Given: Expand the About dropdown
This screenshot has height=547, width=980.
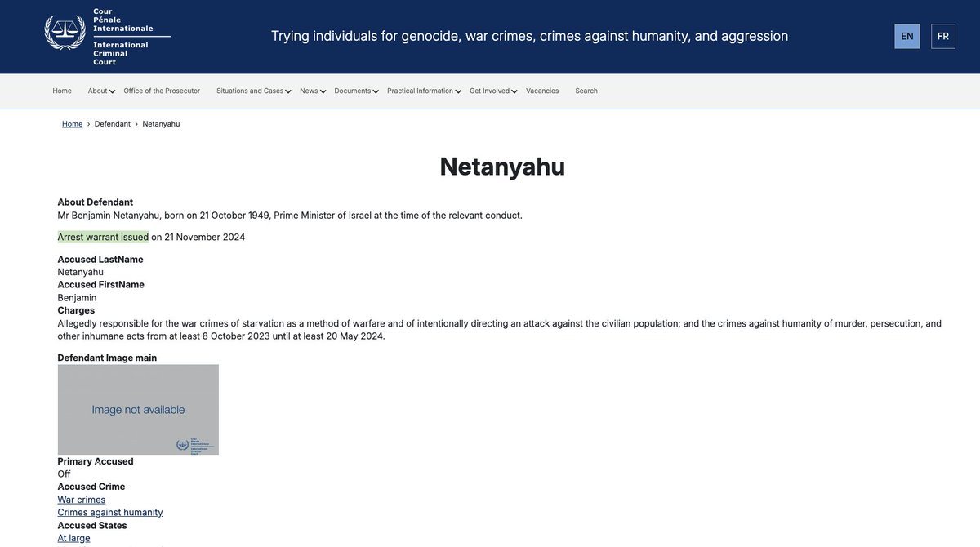Looking at the screenshot, I should (101, 91).
